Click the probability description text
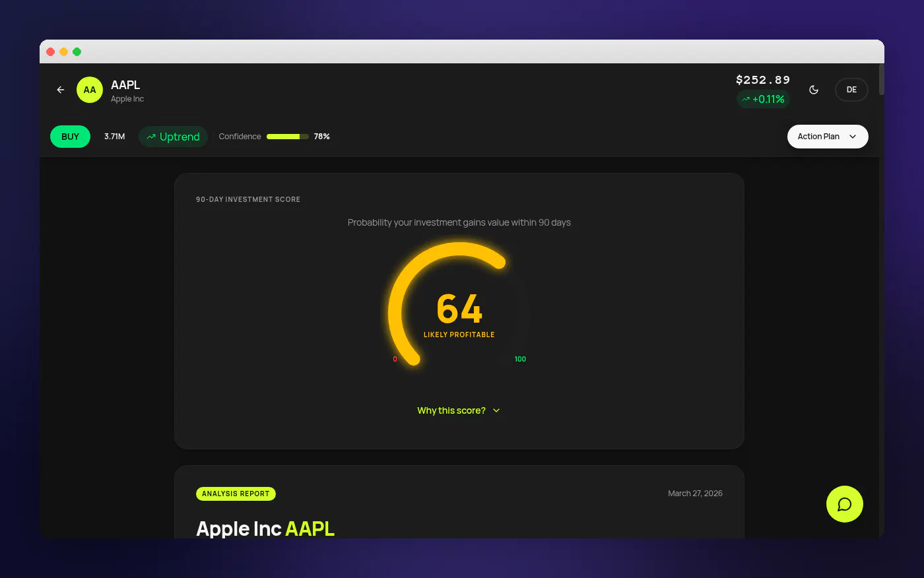Screen dimensions: 924x578 coord(459,222)
